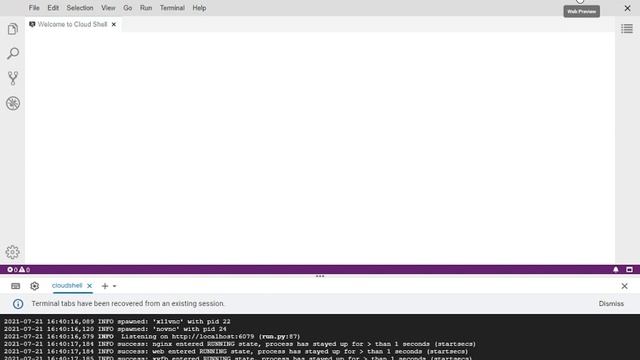Click the info icon in session notice

tap(18, 304)
